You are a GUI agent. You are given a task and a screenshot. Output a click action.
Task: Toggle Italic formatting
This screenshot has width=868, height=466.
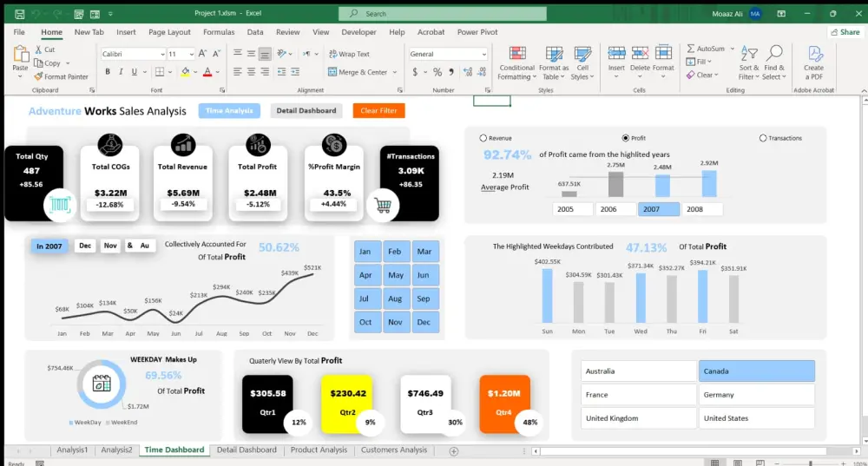click(x=121, y=71)
